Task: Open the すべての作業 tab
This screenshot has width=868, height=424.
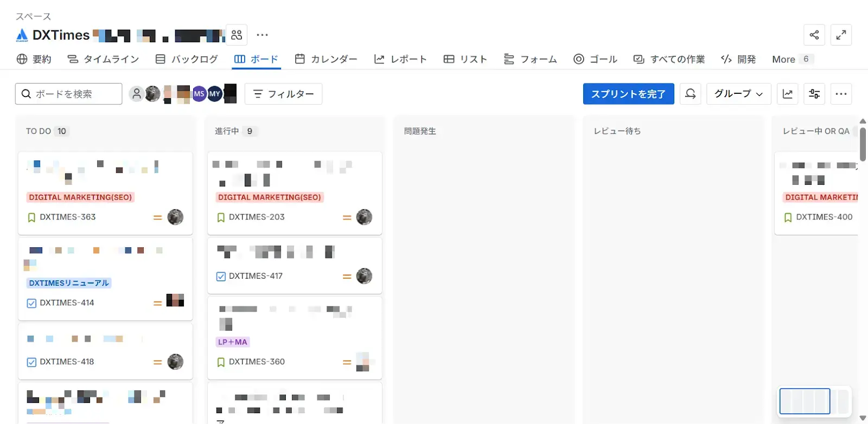Action: point(669,59)
